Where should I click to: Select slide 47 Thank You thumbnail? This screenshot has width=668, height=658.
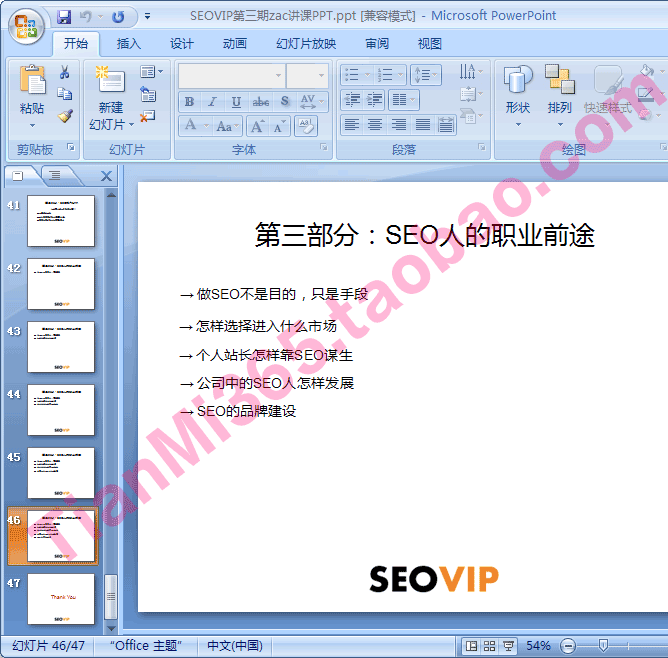click(x=61, y=599)
